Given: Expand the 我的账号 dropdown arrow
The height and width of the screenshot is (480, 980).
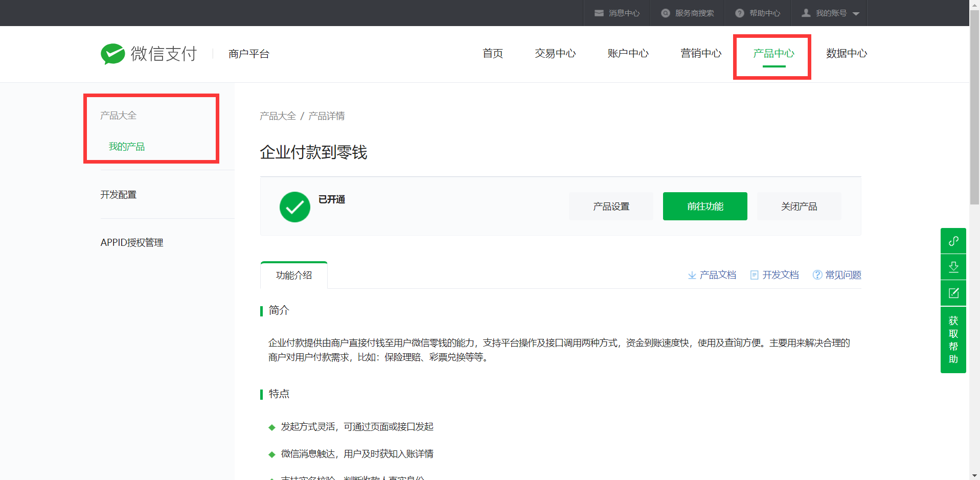Looking at the screenshot, I should 856,14.
